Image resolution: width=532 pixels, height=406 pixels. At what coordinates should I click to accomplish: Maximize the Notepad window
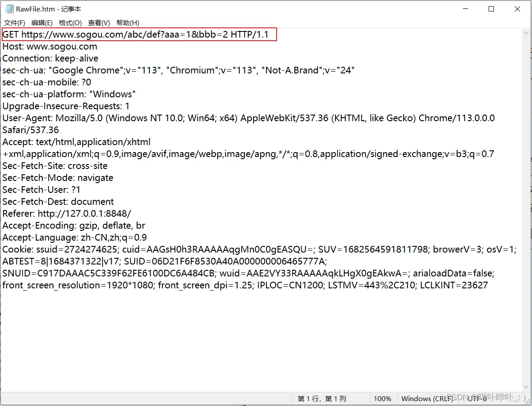(x=491, y=9)
